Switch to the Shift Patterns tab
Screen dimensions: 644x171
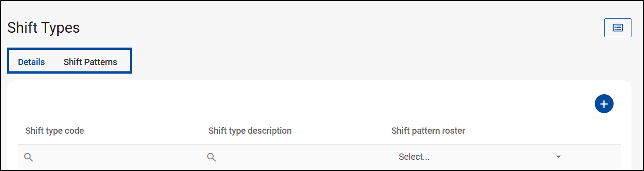click(90, 62)
